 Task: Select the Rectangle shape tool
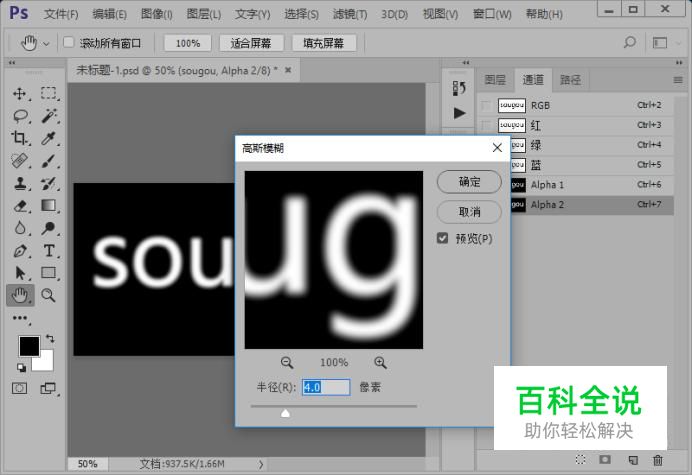[x=48, y=273]
